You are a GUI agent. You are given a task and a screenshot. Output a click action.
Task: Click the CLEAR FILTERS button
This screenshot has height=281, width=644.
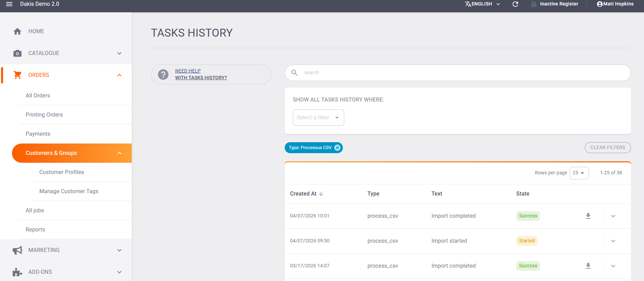[x=608, y=148]
